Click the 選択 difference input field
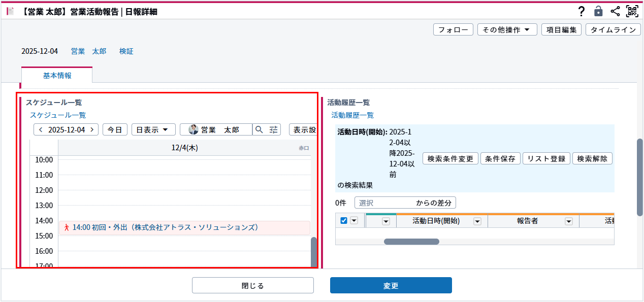This screenshot has height=302, width=644. point(383,203)
